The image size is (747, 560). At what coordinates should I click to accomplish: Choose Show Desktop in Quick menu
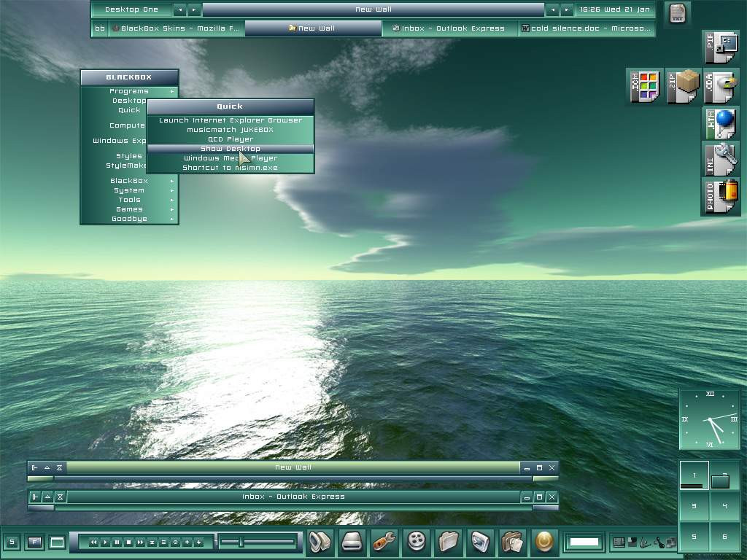click(x=231, y=149)
